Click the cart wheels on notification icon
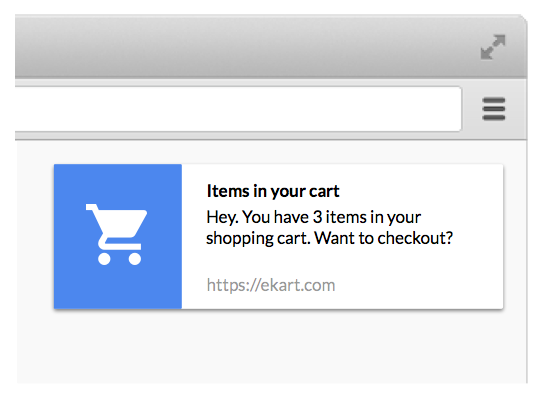Viewport: 544px width, 399px height. (x=119, y=259)
